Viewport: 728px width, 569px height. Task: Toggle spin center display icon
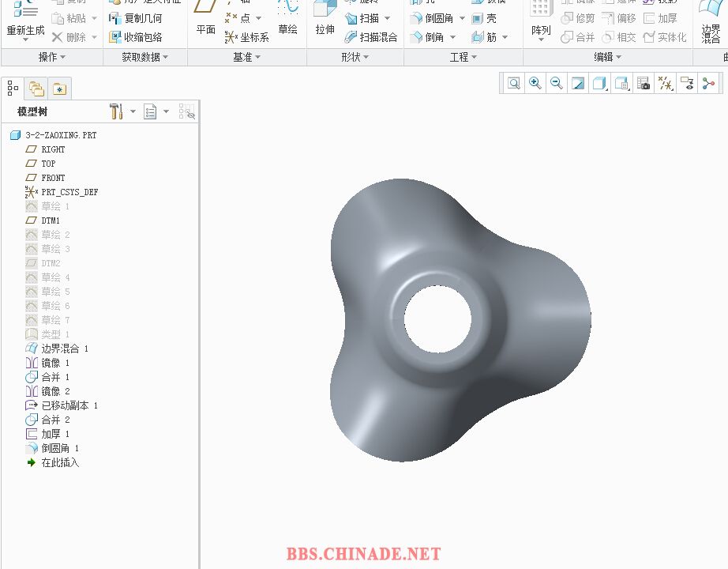(708, 83)
